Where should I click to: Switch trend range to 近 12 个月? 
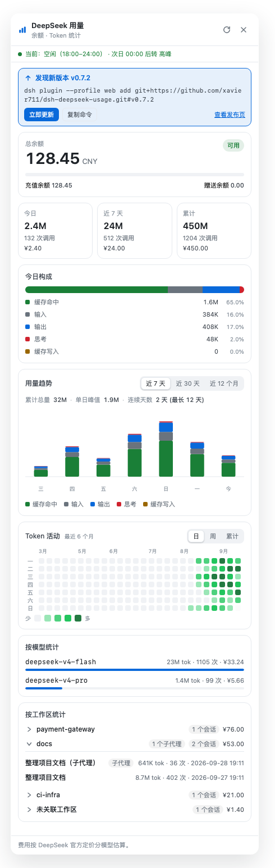click(224, 383)
